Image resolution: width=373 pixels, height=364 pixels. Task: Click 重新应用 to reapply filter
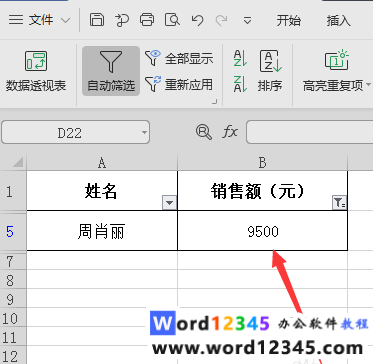point(179,84)
